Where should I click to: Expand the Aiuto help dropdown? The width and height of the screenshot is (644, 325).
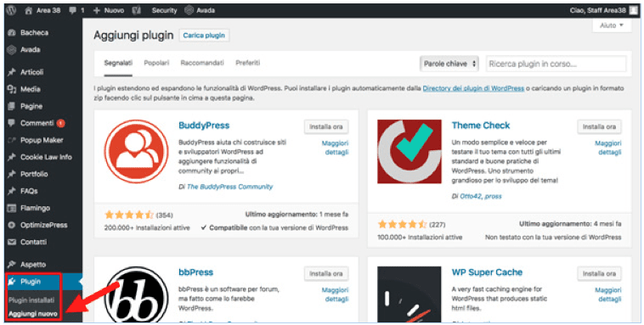612,25
